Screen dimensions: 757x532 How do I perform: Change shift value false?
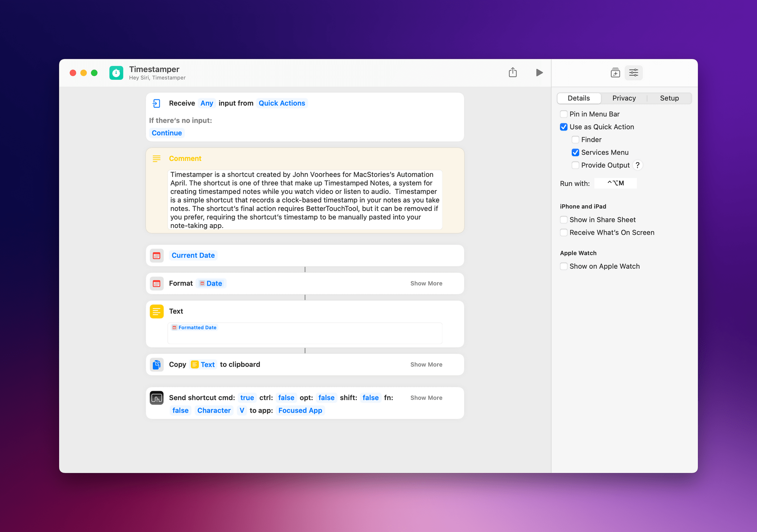[x=370, y=398]
